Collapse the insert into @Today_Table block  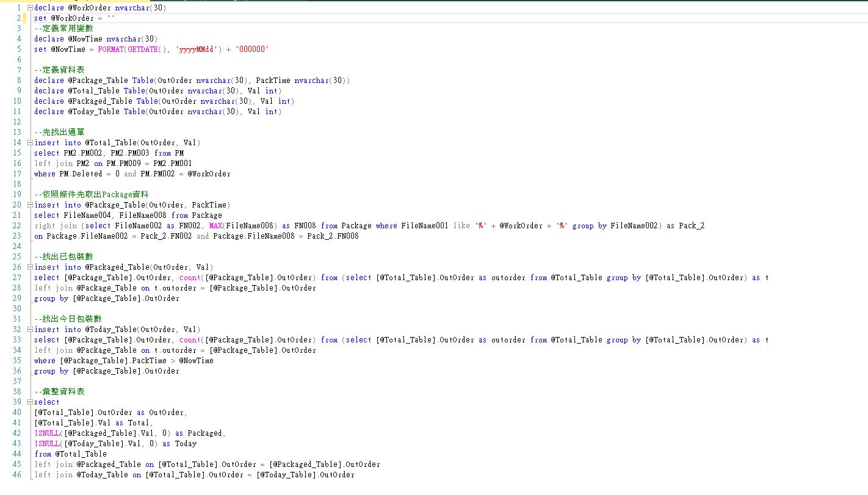(30, 330)
